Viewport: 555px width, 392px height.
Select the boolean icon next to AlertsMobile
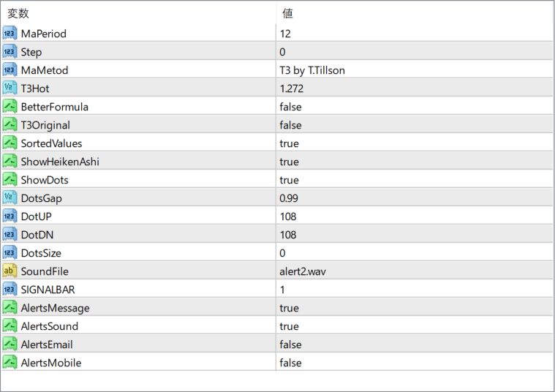10,362
